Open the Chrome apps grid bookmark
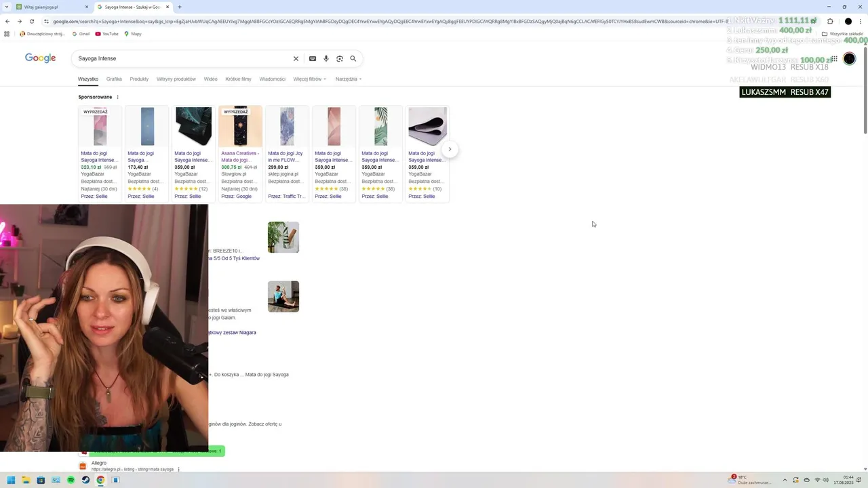 (7, 34)
